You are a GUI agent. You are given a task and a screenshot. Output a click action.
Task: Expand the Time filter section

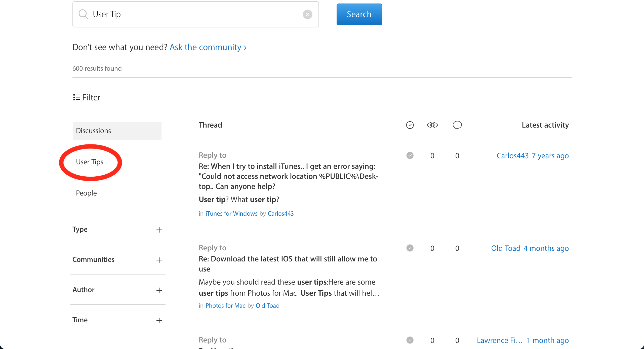tap(159, 320)
